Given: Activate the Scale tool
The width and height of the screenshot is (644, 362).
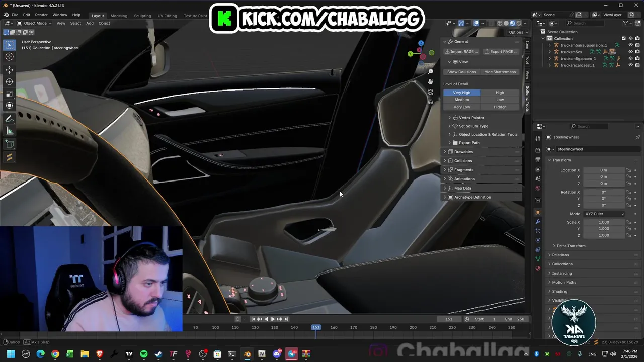Looking at the screenshot, I should click(9, 94).
